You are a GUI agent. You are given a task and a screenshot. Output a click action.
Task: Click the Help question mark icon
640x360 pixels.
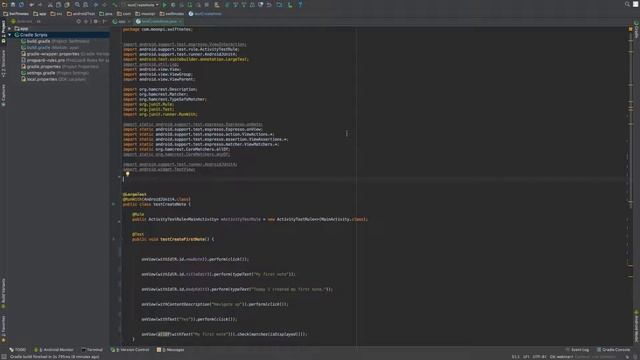300,5
